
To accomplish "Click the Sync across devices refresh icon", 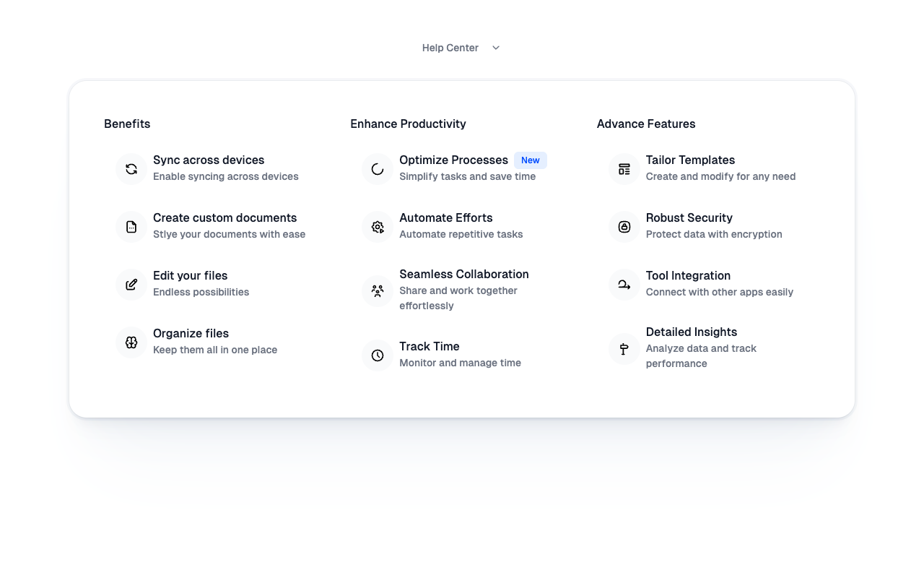I will click(131, 169).
